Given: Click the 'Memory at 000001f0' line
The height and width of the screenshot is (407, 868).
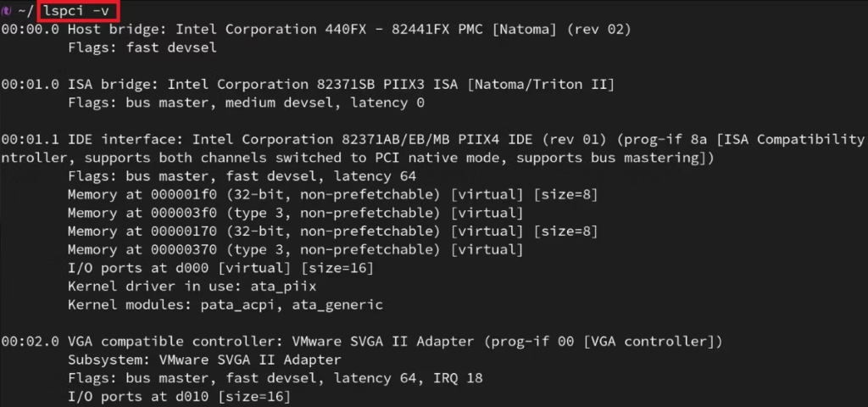Looking at the screenshot, I should [x=332, y=195].
